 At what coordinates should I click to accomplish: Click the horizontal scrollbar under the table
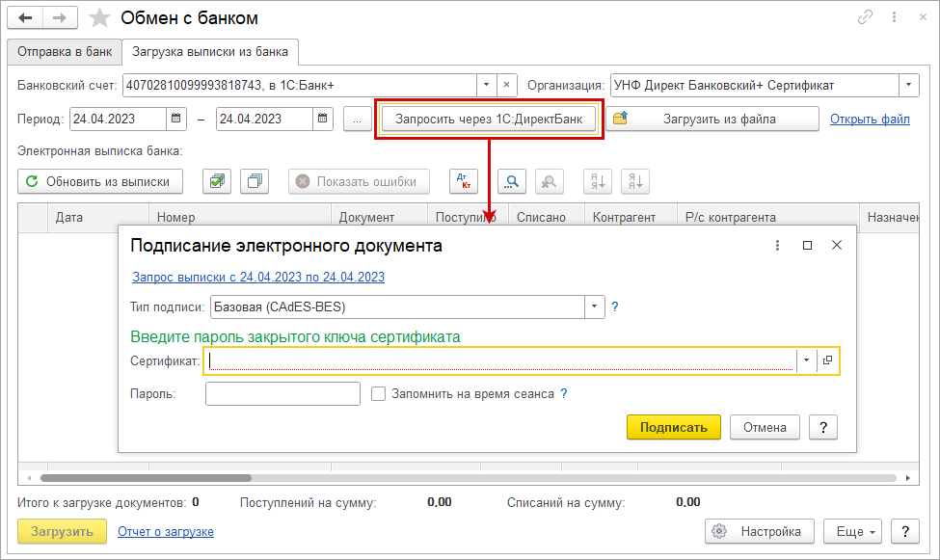point(145,477)
